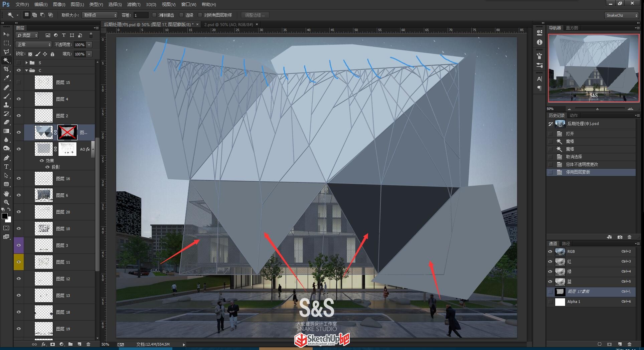Image resolution: width=644 pixels, height=350 pixels.
Task: Enable 消除锯齿 checkbox
Action: click(x=154, y=15)
